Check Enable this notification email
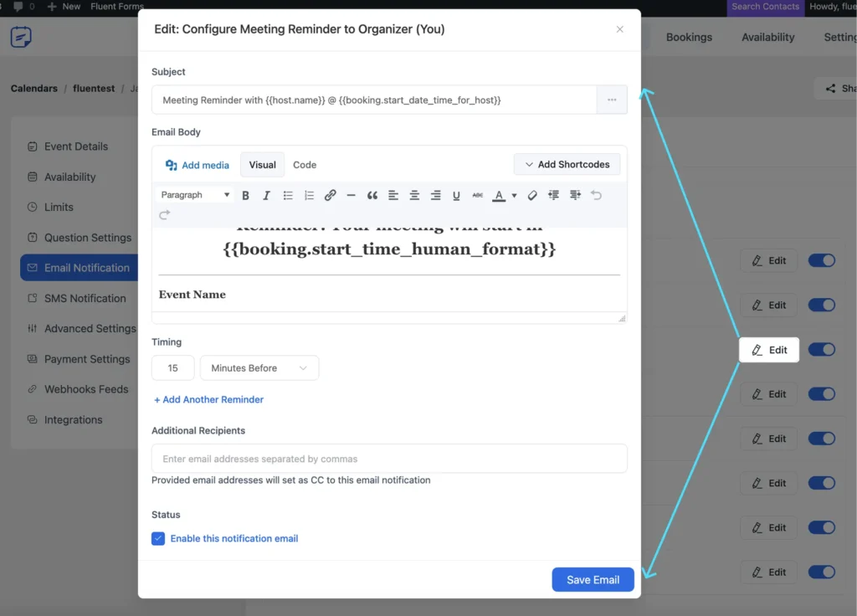The height and width of the screenshot is (616, 857). 158,538
